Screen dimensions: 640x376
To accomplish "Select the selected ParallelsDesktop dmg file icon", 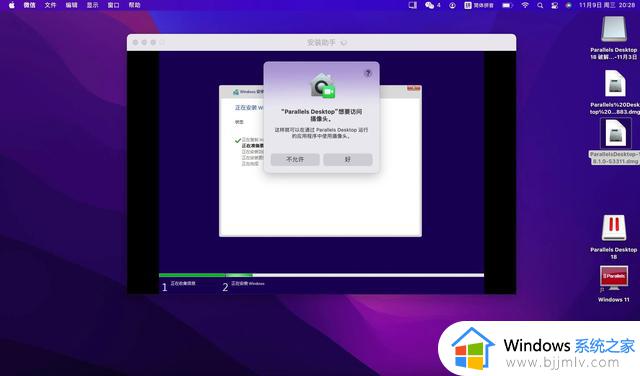I will coord(615,133).
